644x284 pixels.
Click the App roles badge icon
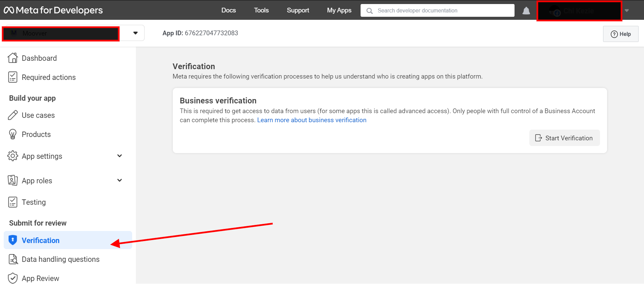tap(13, 181)
